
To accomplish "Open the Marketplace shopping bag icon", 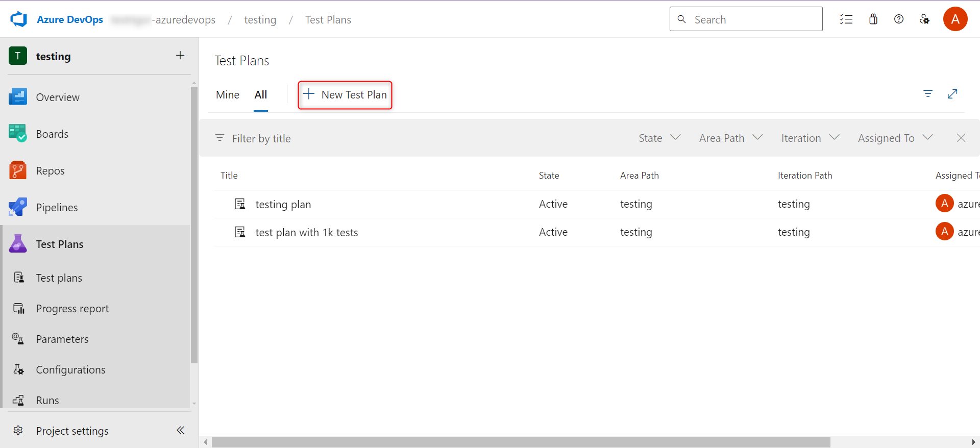I will (873, 19).
